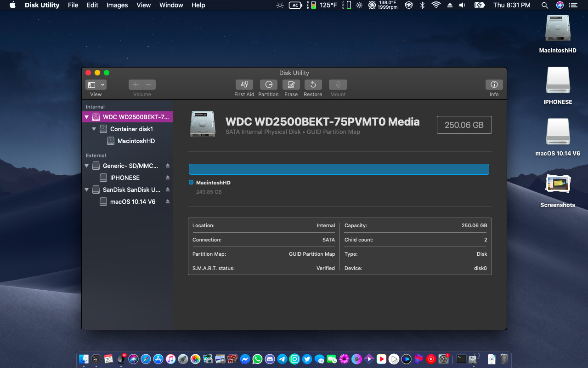Open Terminal from the Dock
Screen dimensions: 588x368
coord(461,359)
